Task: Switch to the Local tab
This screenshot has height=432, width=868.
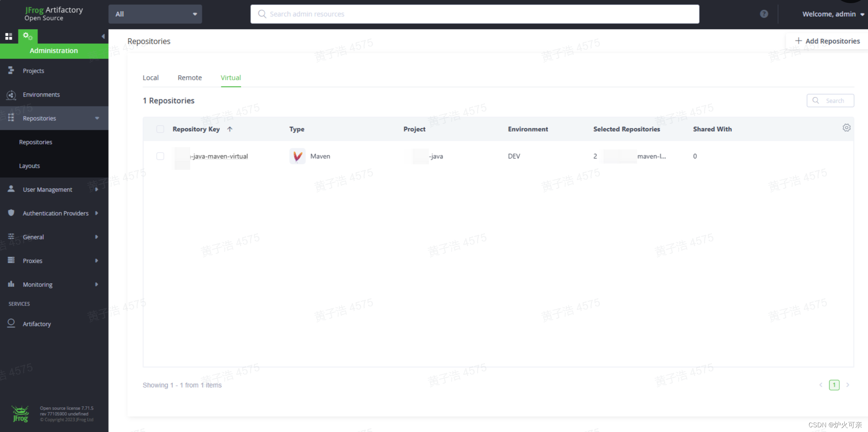Action: 151,77
